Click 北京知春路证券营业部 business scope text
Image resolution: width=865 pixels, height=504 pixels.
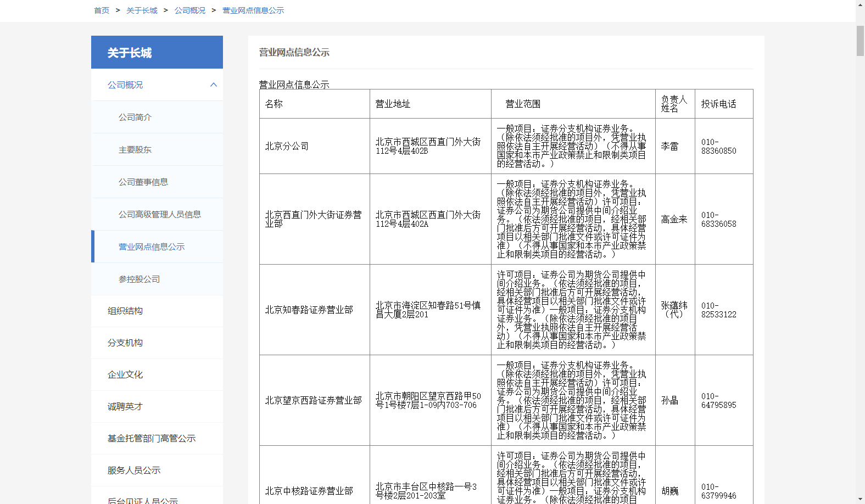pyautogui.click(x=572, y=310)
